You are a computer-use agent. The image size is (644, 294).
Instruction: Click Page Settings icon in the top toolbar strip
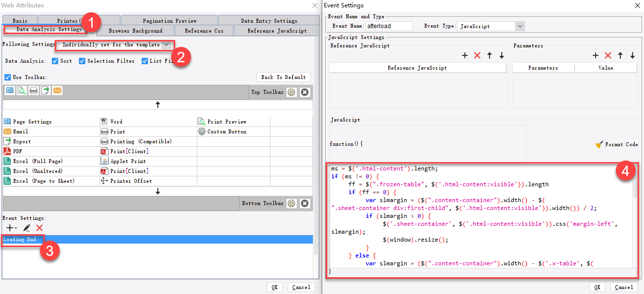(9, 90)
